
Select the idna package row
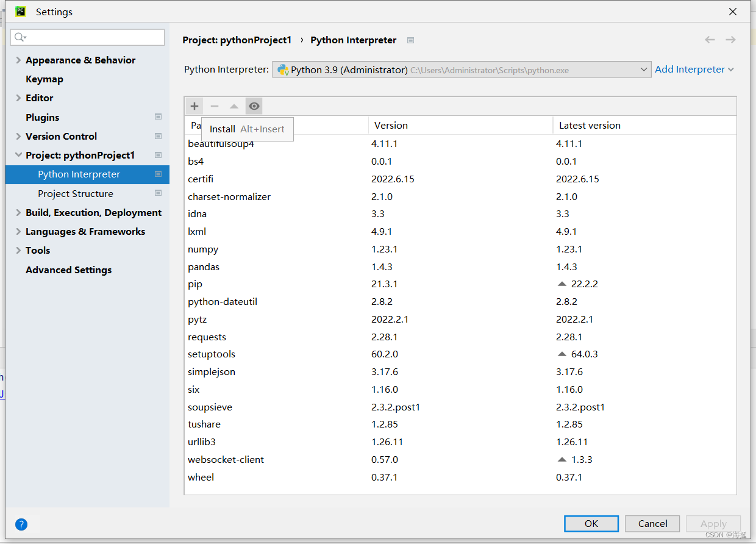(x=460, y=214)
